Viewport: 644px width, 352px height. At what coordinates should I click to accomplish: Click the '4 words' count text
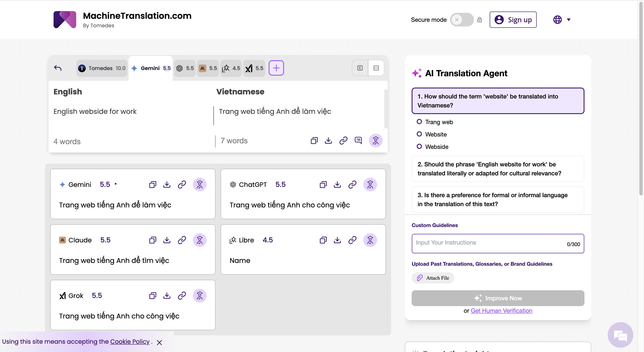click(x=67, y=142)
